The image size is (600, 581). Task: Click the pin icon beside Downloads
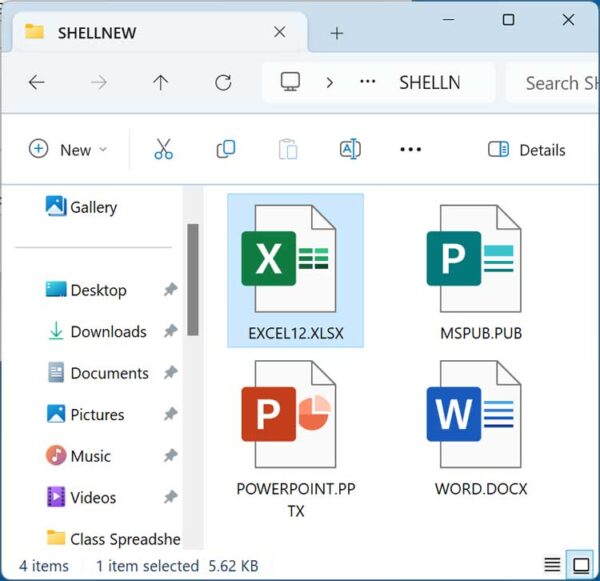point(171,331)
